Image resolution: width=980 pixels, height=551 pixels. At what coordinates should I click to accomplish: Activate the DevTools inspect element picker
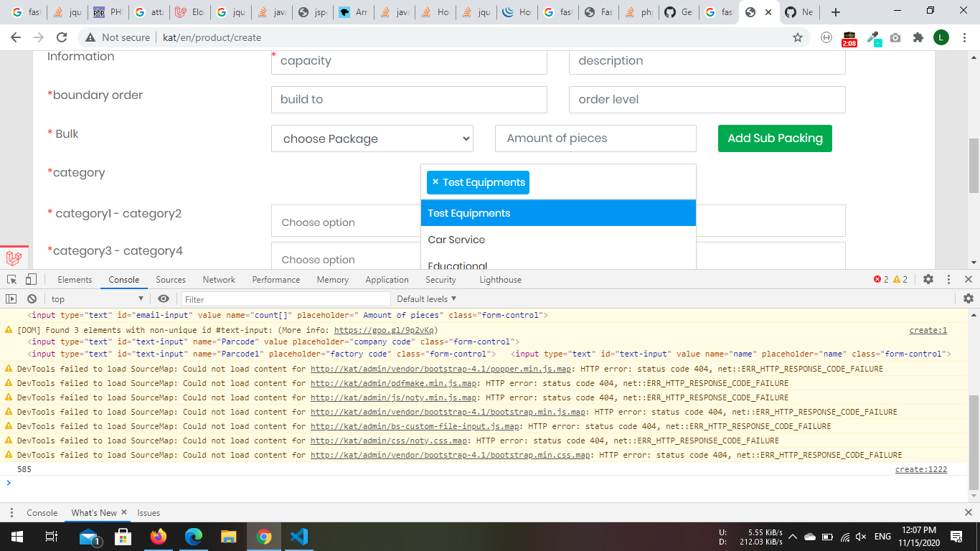pyautogui.click(x=12, y=280)
